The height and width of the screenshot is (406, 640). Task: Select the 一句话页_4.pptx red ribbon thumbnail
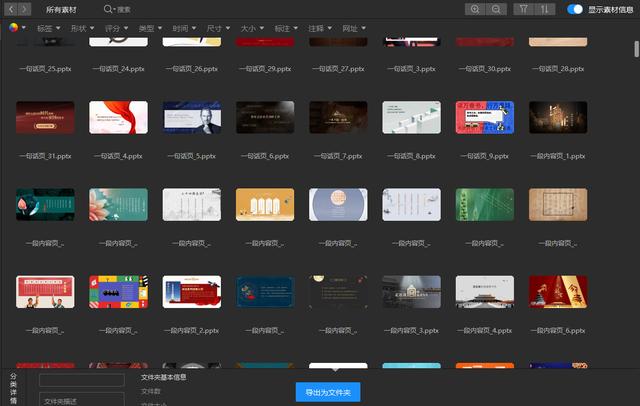[x=118, y=118]
